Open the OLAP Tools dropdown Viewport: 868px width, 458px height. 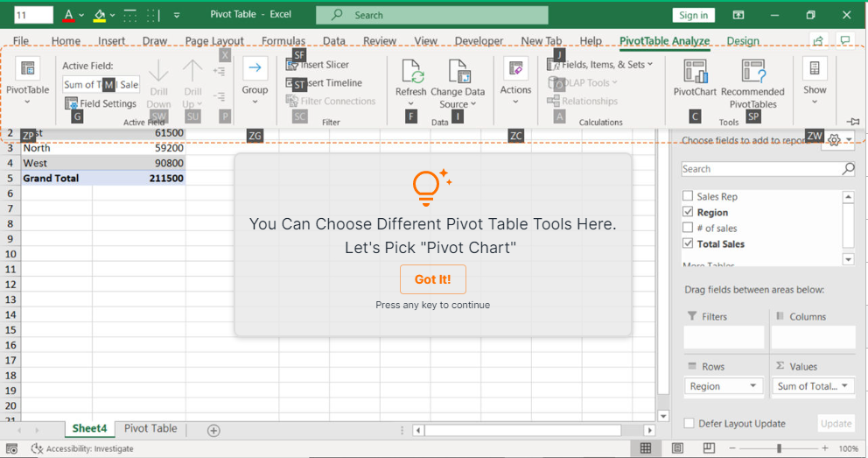(583, 83)
